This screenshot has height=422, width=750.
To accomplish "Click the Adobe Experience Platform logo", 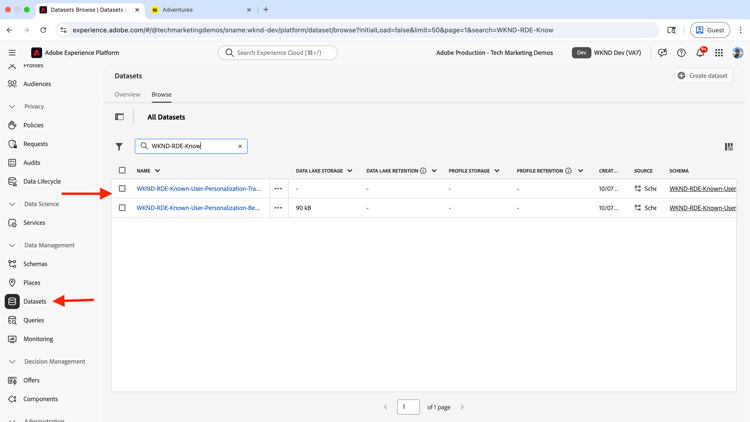I will (36, 53).
